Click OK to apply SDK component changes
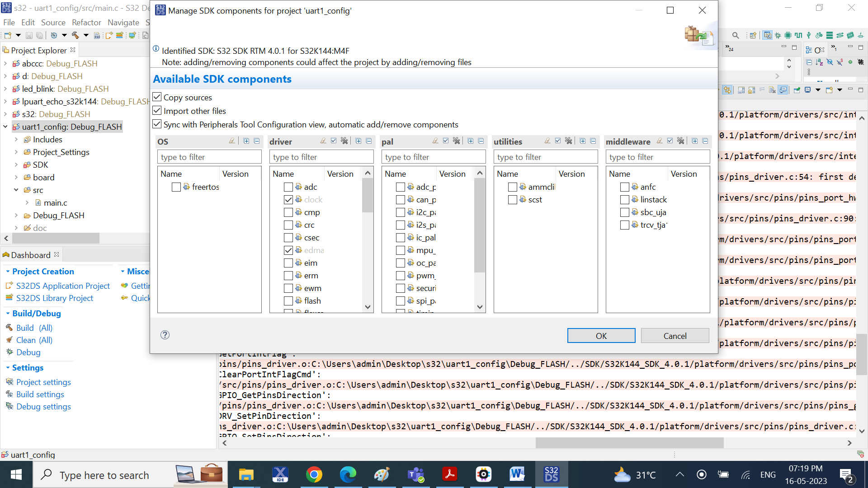Viewport: 868px width, 488px height. [601, 335]
